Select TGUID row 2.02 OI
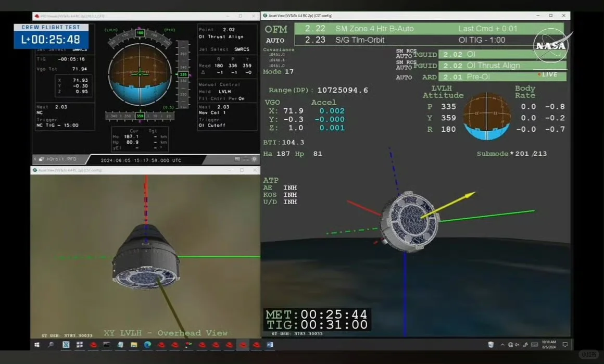The height and width of the screenshot is (364, 604). pyautogui.click(x=502, y=54)
